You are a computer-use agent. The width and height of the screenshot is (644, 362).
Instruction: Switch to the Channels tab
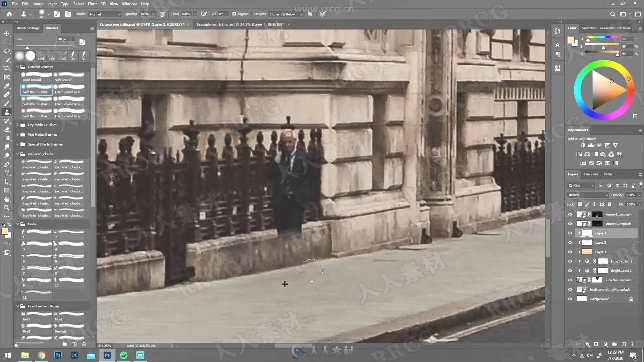(590, 174)
